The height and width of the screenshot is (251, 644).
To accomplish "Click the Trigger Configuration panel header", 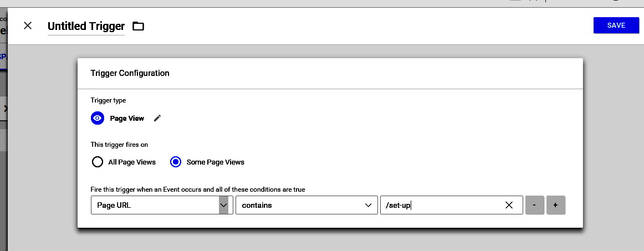I will click(x=130, y=73).
